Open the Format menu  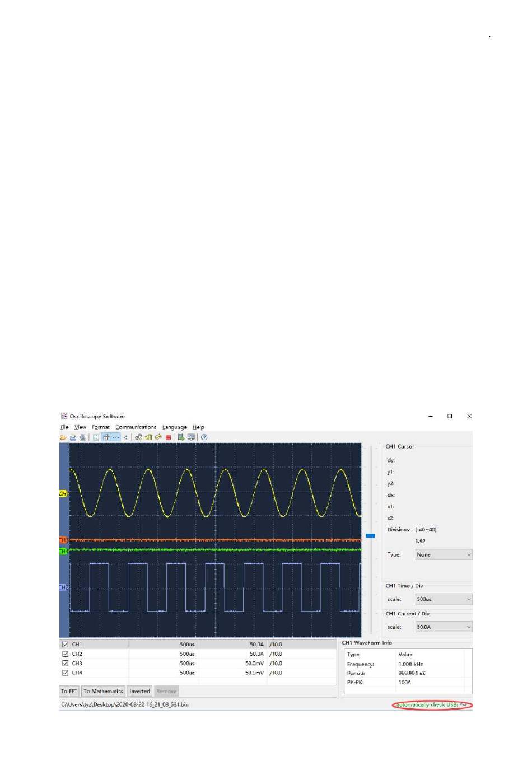coord(101,427)
